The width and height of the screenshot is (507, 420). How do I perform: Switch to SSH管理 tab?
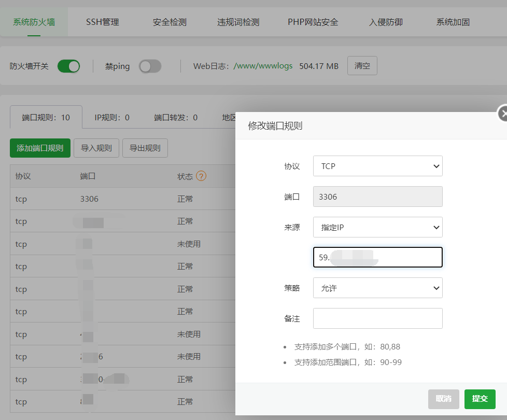[x=102, y=22]
